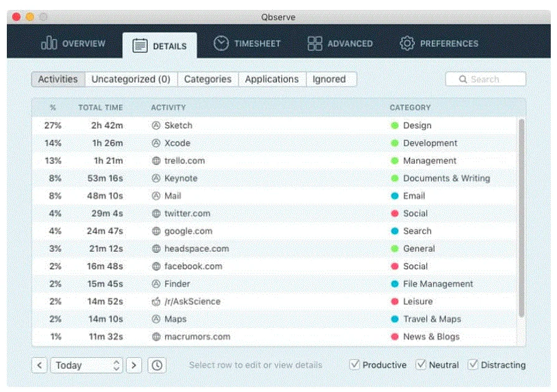Select the File Management category text
Image resolution: width=557 pixels, height=392 pixels.
[x=438, y=284]
